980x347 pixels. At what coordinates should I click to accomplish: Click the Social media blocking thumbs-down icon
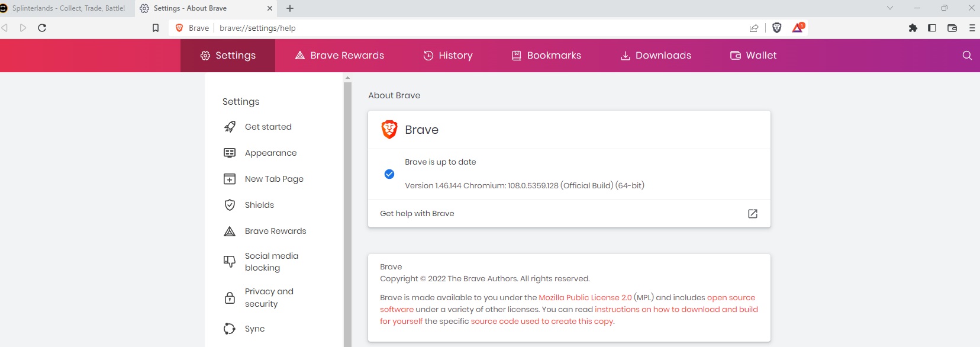pyautogui.click(x=230, y=262)
